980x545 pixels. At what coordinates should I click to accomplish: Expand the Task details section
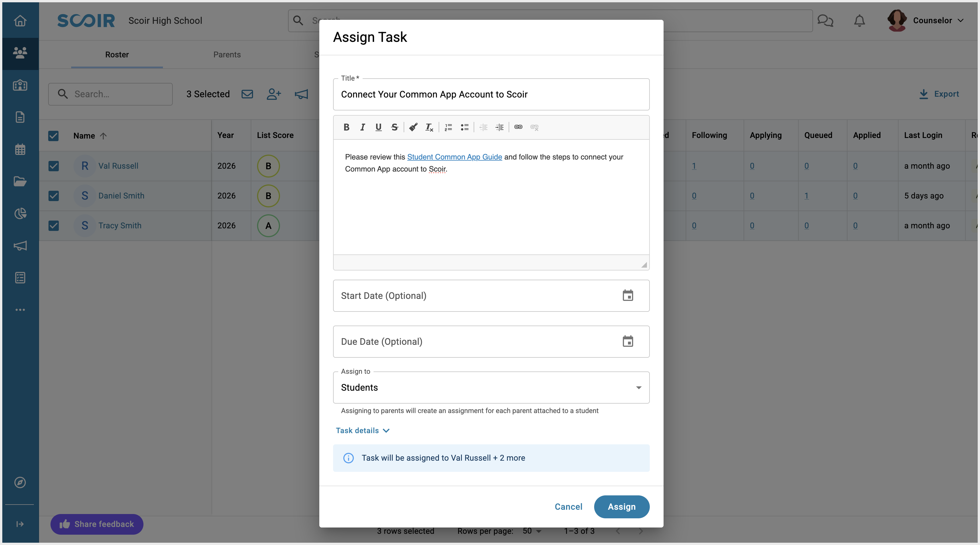(x=363, y=431)
